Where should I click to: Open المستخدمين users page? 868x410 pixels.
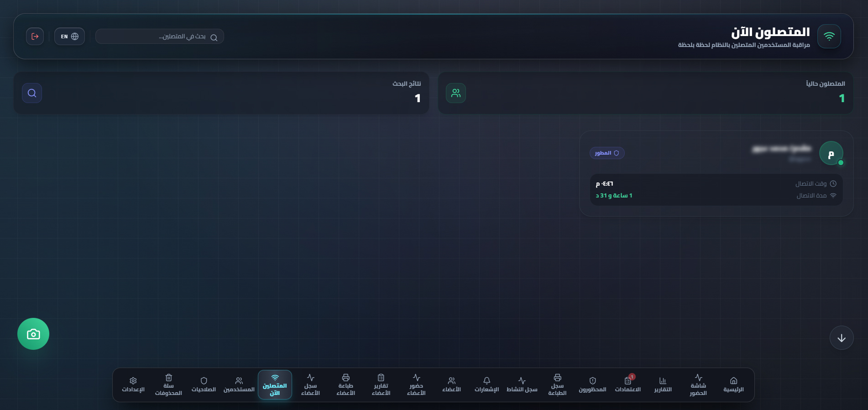239,385
